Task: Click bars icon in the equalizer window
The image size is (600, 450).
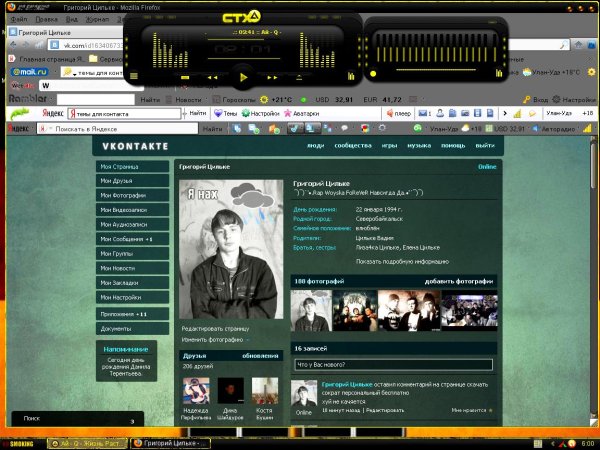Action: (x=499, y=73)
